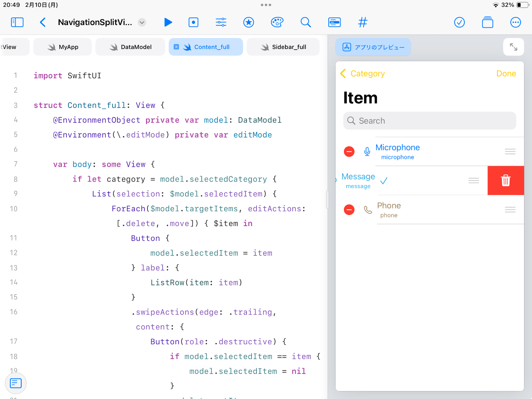
Task: Tap the red delete circle for Microphone
Action: pyautogui.click(x=349, y=152)
